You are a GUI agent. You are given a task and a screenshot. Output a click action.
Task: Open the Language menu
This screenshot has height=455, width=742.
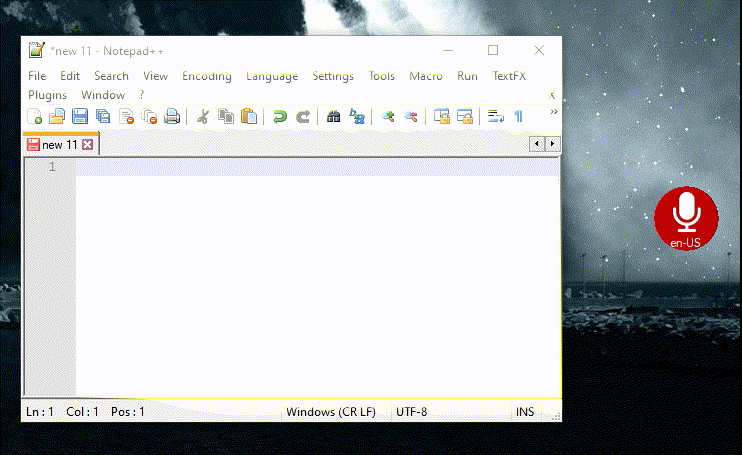tap(272, 76)
